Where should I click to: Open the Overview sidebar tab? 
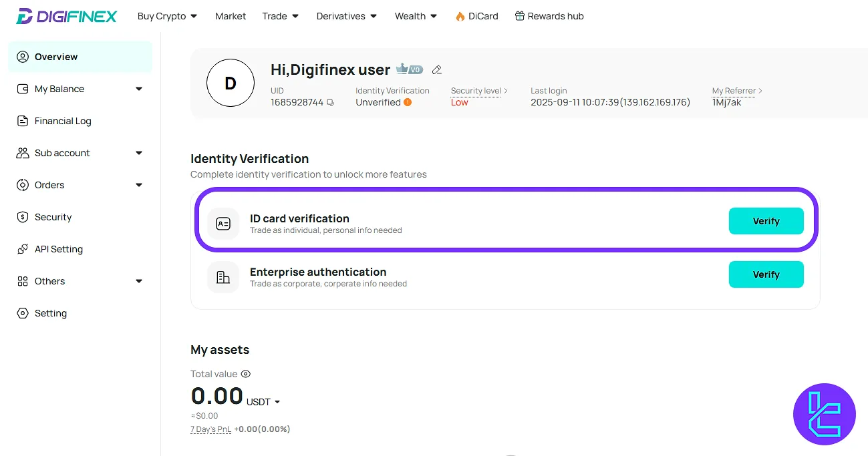click(x=55, y=57)
